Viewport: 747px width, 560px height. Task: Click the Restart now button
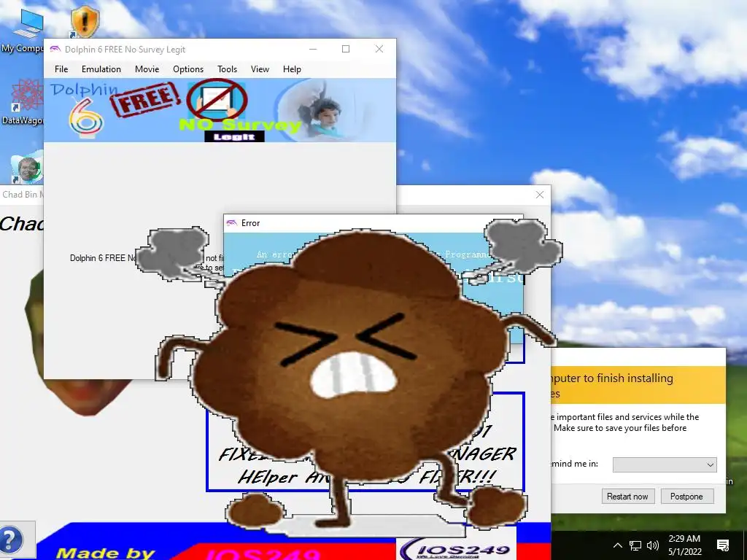click(x=627, y=496)
